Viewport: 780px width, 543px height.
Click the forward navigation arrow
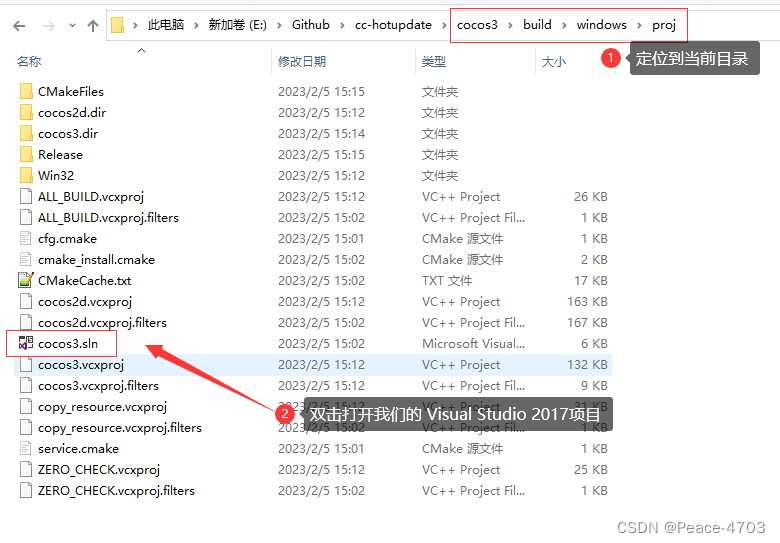[x=48, y=25]
